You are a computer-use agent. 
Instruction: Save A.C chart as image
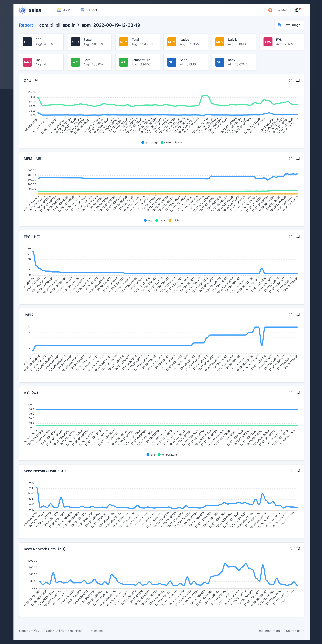point(298,393)
